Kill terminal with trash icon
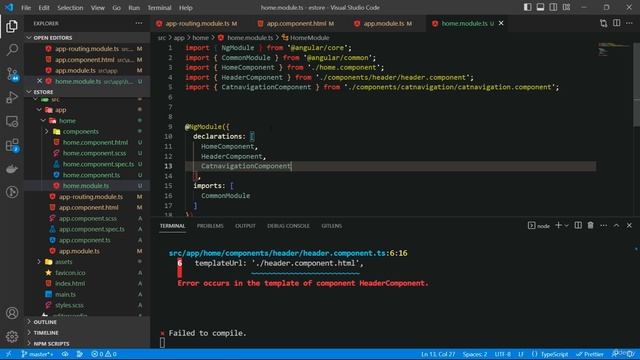 (591, 225)
